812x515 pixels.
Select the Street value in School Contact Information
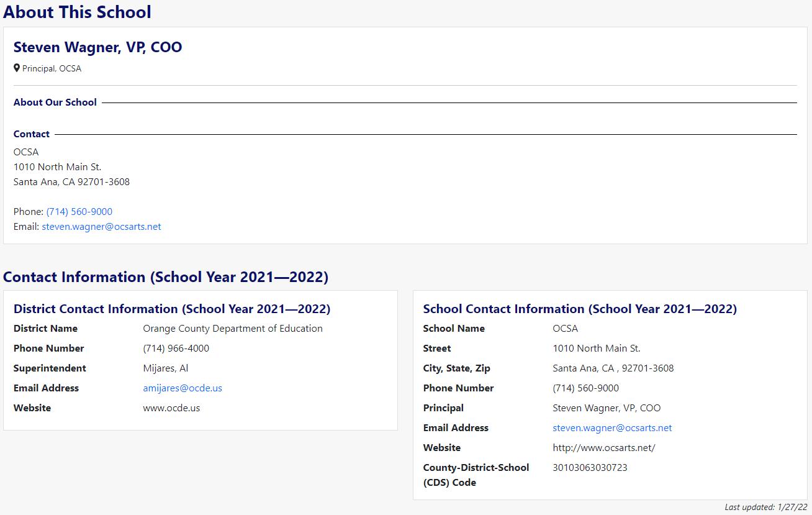[597, 349]
